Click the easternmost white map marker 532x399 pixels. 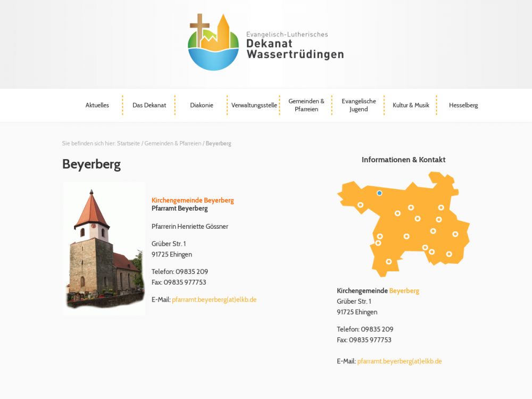[455, 234]
